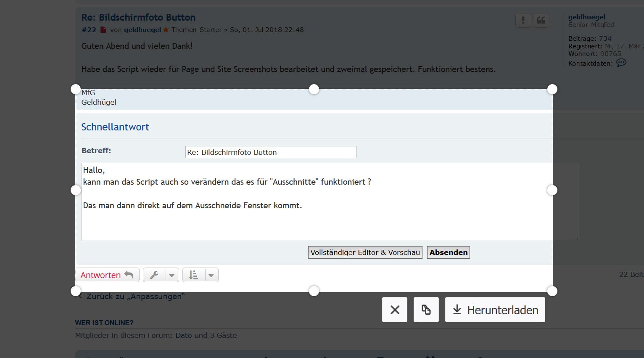Click the Dato member link
This screenshot has height=358, width=644.
[184, 335]
